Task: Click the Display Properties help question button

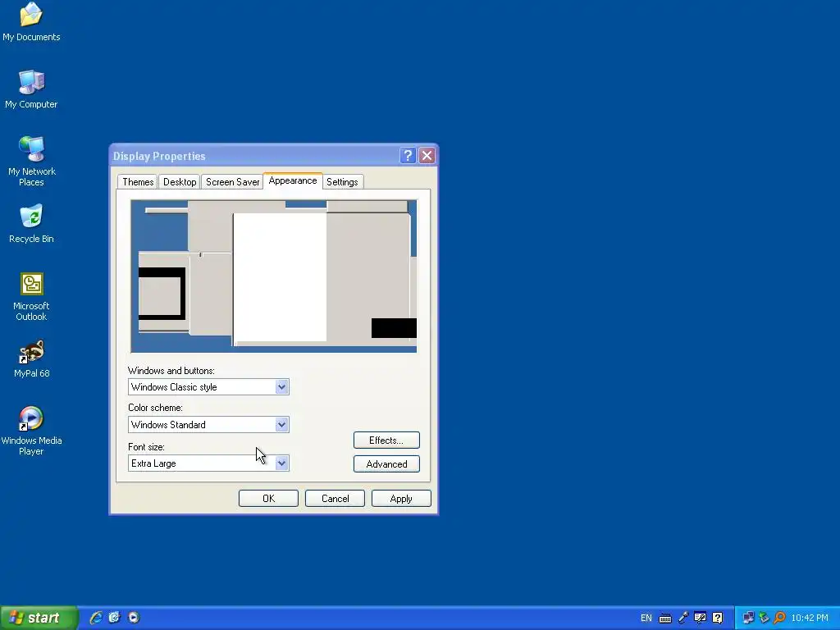Action: tap(408, 155)
